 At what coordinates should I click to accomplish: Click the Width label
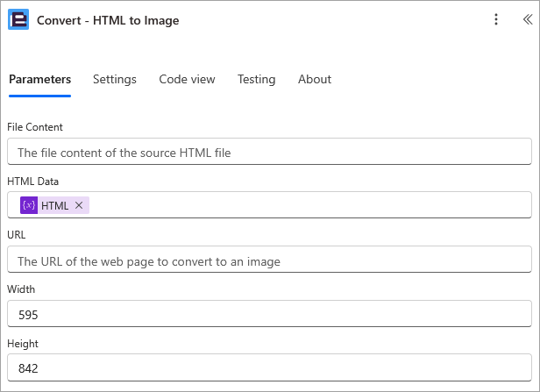click(21, 289)
